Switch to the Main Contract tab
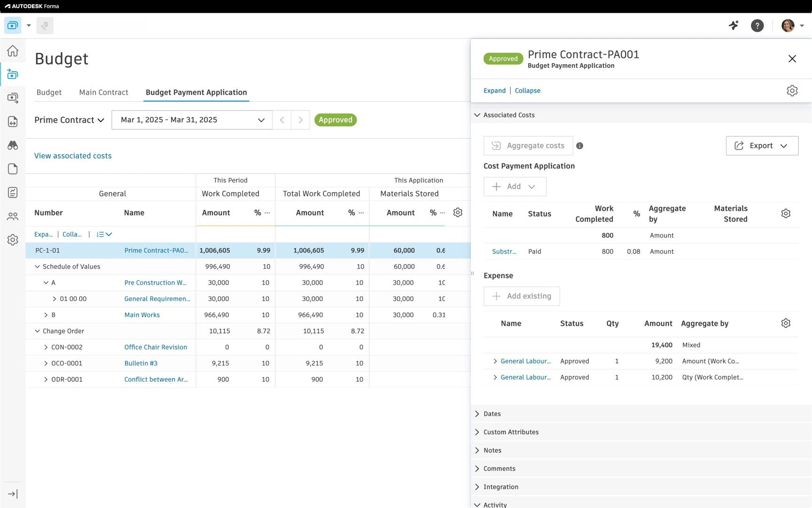This screenshot has height=508, width=812. click(103, 93)
